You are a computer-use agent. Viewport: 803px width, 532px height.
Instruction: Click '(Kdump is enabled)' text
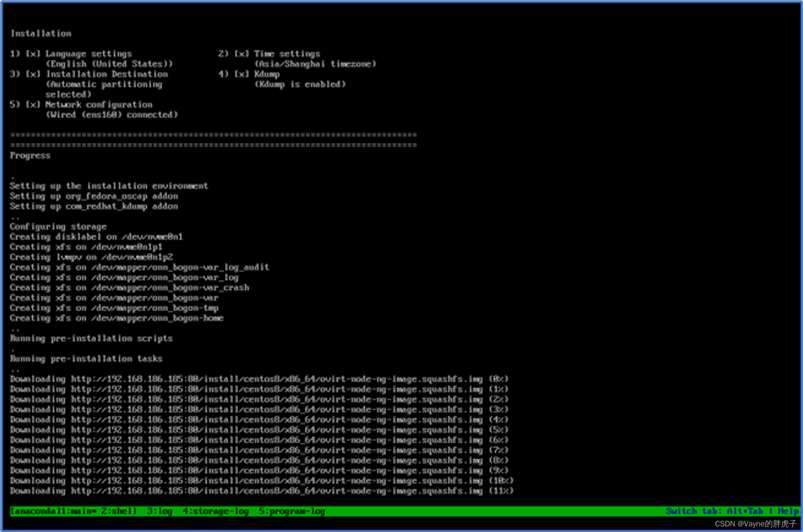coord(300,84)
